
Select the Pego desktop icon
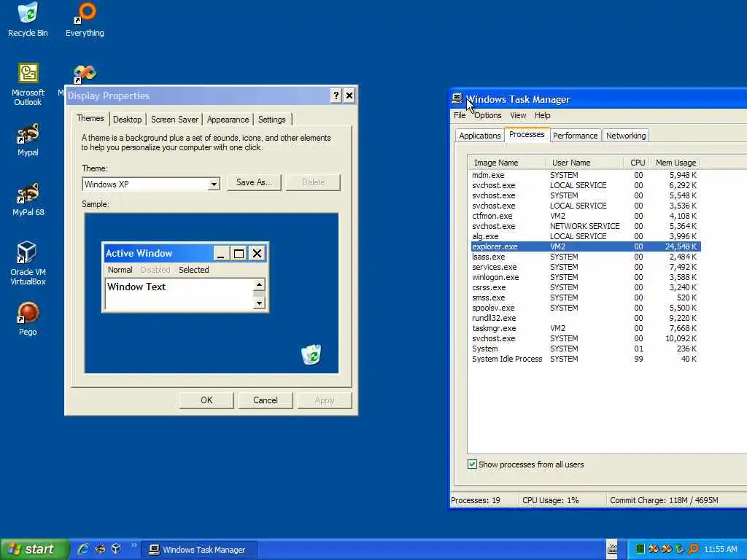coord(28,319)
